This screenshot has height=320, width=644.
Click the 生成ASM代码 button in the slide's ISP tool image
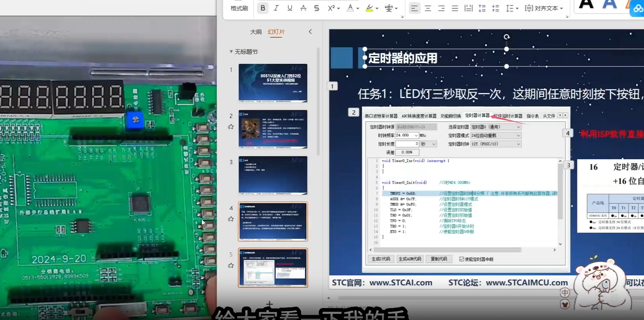[410, 259]
